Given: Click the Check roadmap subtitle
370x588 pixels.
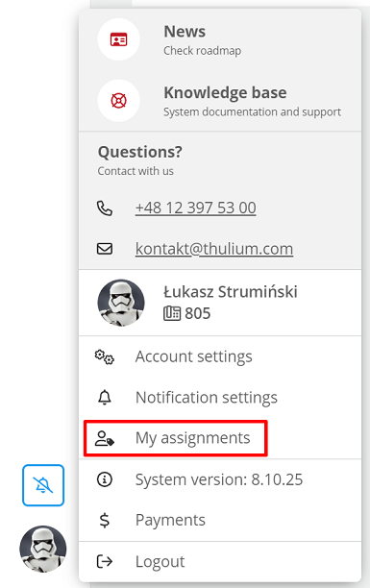Looking at the screenshot, I should click(x=202, y=51).
